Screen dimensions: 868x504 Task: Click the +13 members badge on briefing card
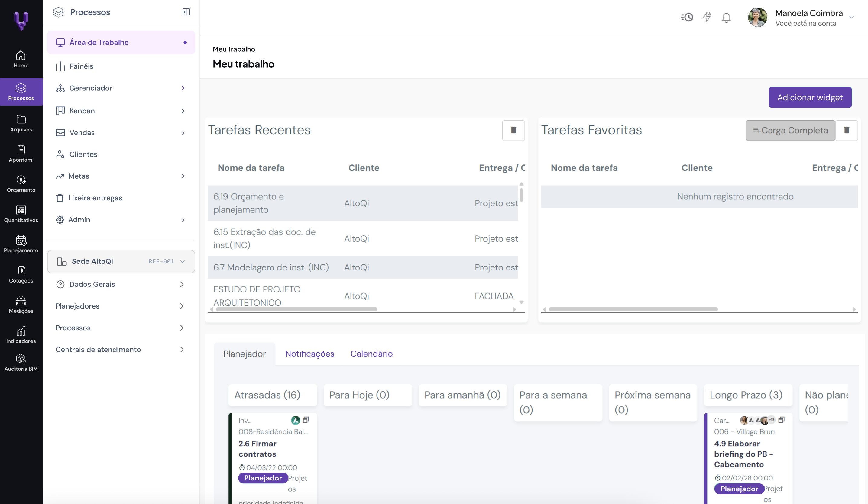tap(772, 420)
